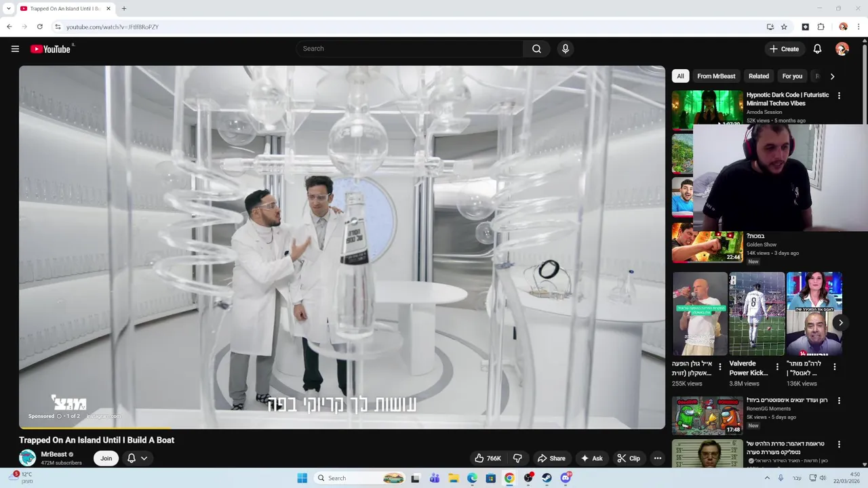This screenshot has height=488, width=868.
Task: Join the MrBeast channel
Action: click(x=106, y=458)
